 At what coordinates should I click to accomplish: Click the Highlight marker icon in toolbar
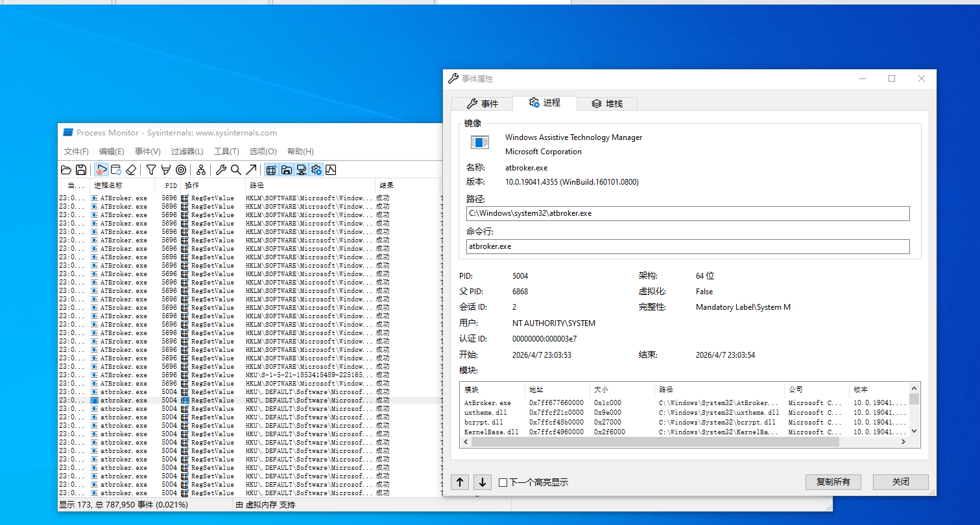(166, 170)
